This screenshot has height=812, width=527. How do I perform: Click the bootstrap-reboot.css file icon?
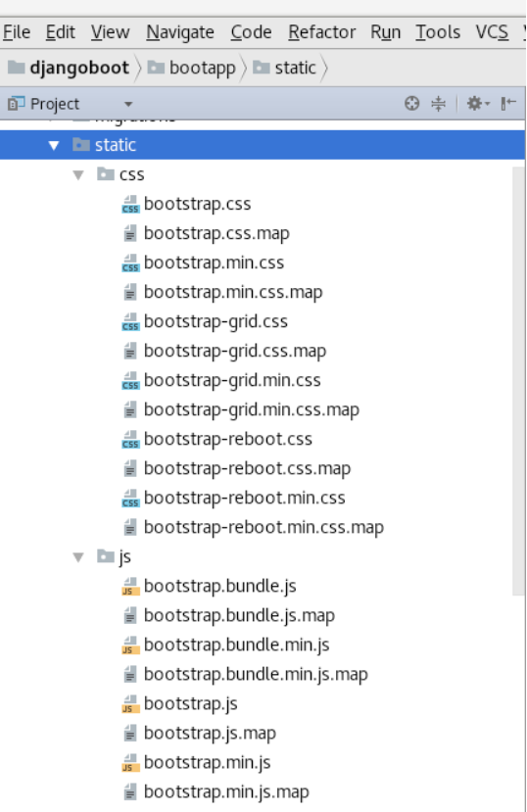point(130,440)
